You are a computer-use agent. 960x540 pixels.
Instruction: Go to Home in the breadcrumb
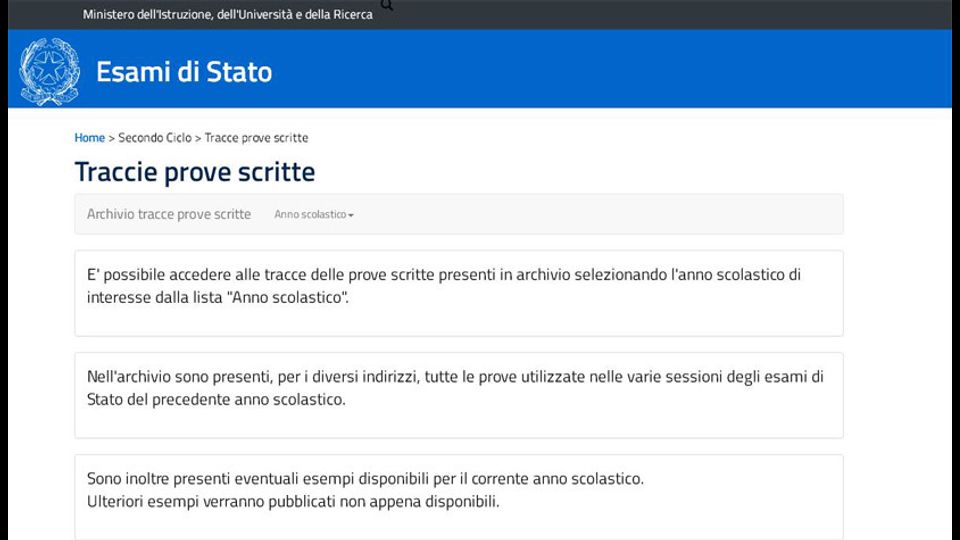[89, 138]
